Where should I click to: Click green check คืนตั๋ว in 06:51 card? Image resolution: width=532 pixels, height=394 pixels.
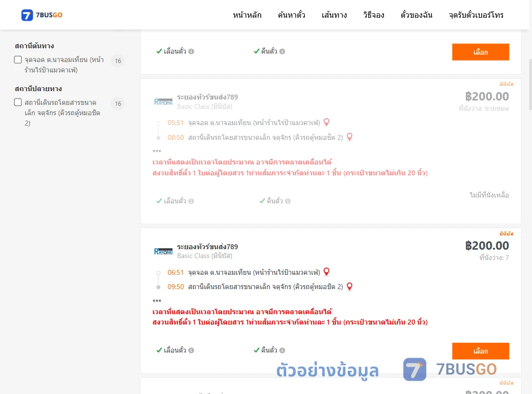[x=257, y=350]
